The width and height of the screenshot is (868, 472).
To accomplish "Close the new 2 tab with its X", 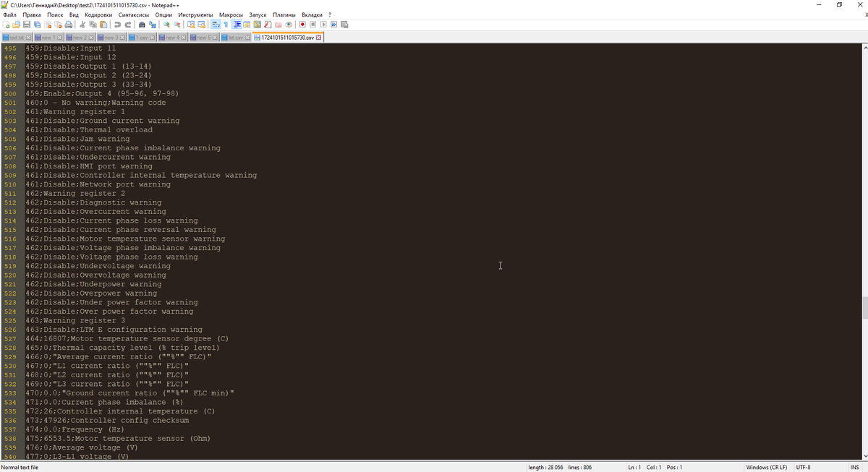I will [x=91, y=38].
